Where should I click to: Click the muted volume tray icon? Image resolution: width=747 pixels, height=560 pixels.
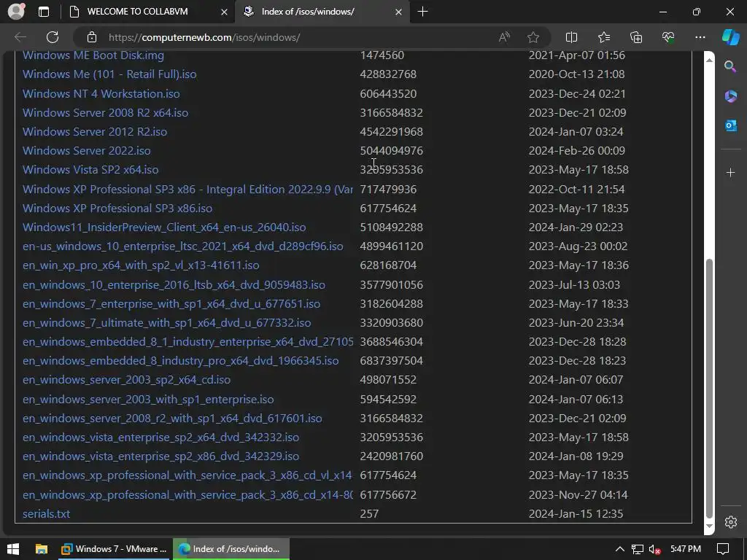click(x=654, y=550)
